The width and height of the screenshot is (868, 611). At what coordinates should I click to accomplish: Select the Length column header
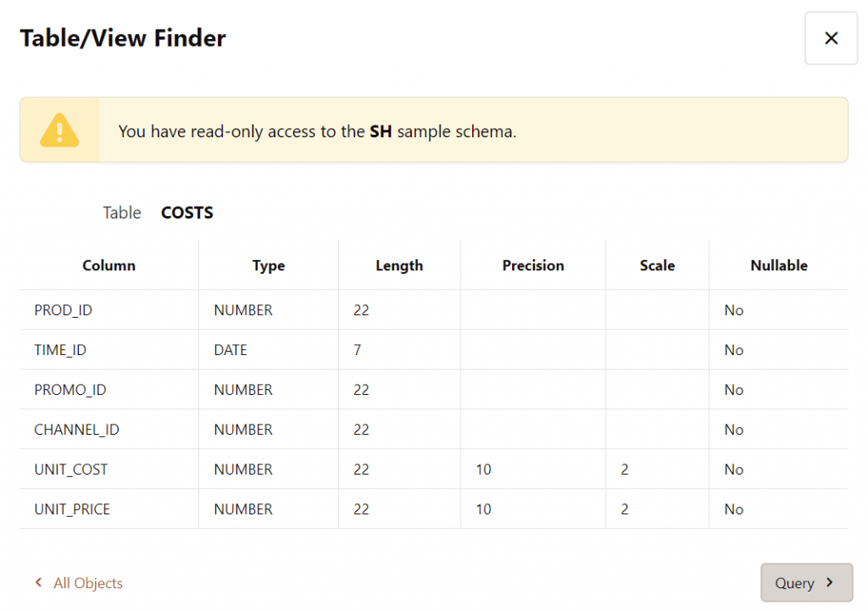point(398,265)
